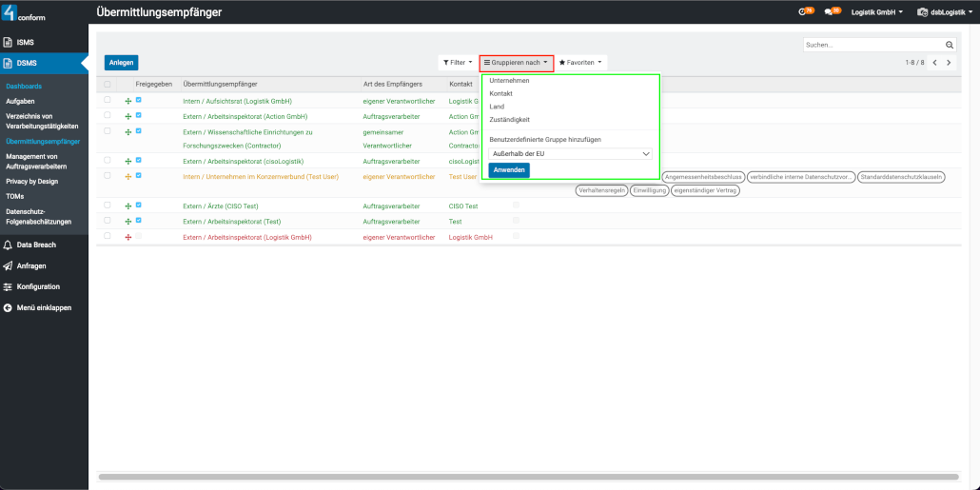Click the 4conform logo
Viewport: 980px width, 490px height.
click(23, 12)
